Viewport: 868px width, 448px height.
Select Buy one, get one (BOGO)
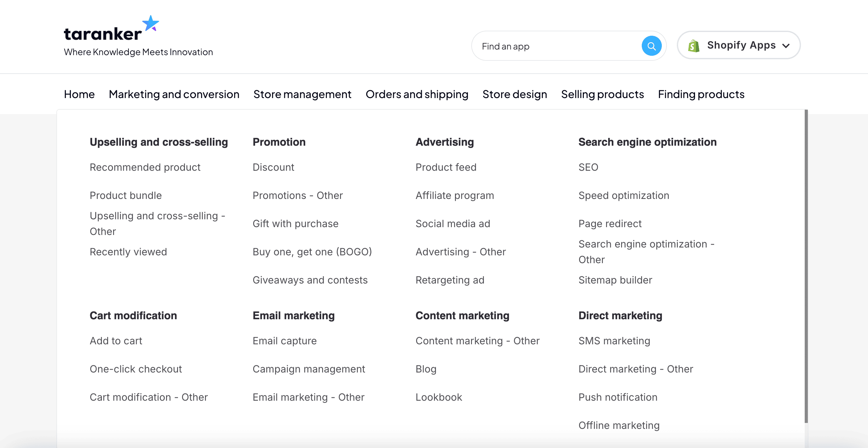[312, 252]
